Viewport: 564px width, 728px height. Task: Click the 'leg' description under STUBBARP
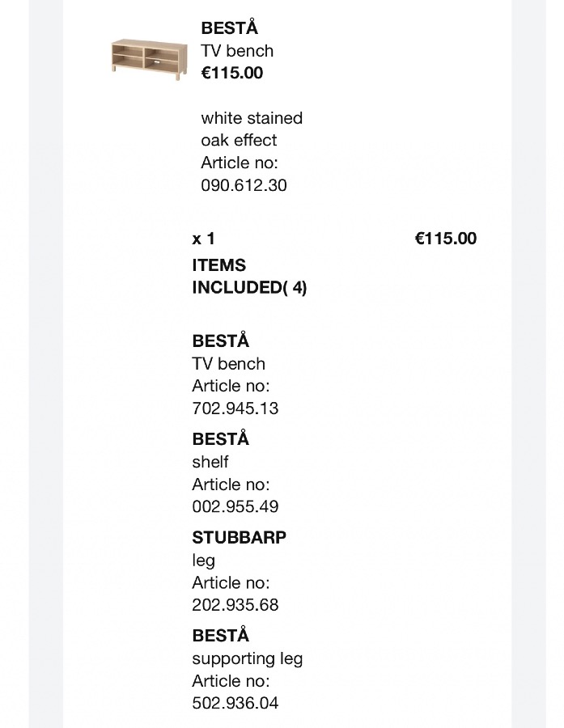coord(203,561)
